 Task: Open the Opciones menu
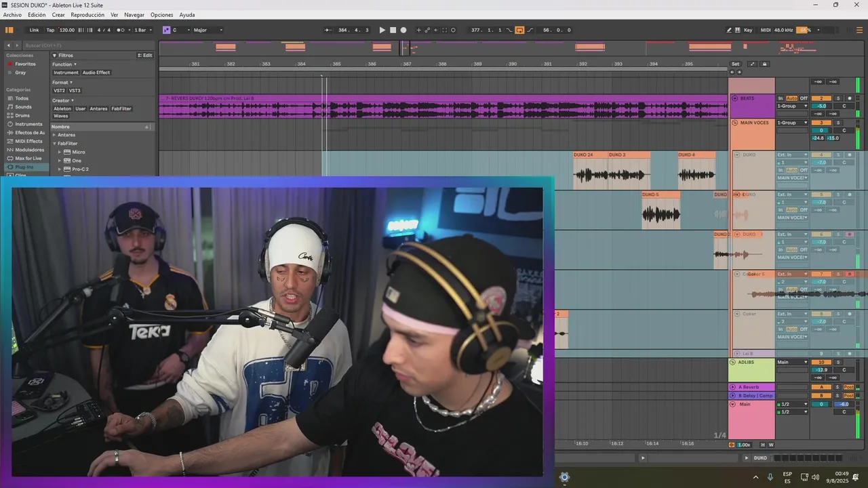tap(161, 14)
